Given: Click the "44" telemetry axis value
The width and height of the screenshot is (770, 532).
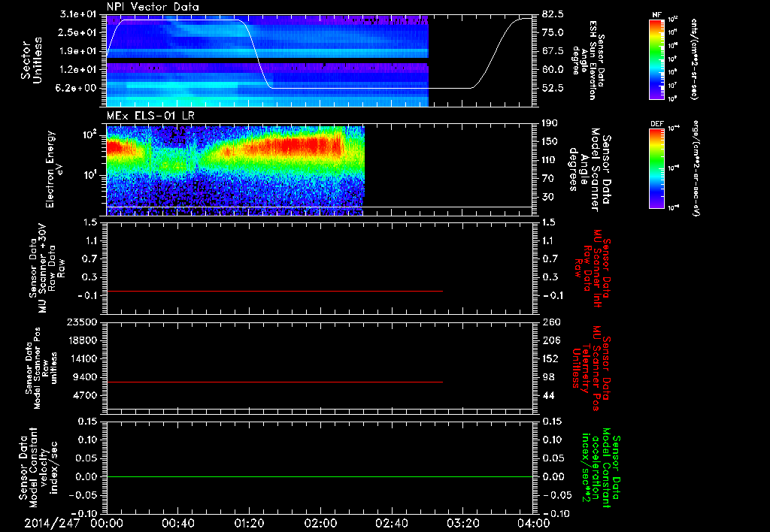Looking at the screenshot, I should pos(547,395).
